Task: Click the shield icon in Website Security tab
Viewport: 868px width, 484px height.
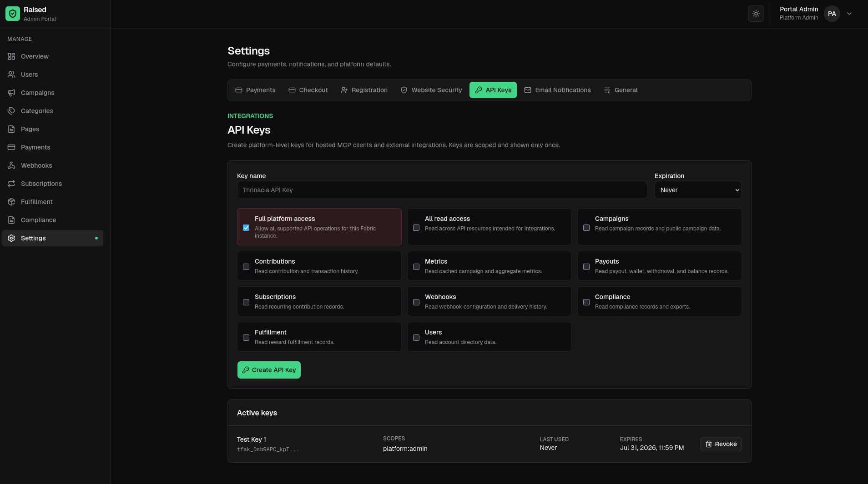Action: 404,90
